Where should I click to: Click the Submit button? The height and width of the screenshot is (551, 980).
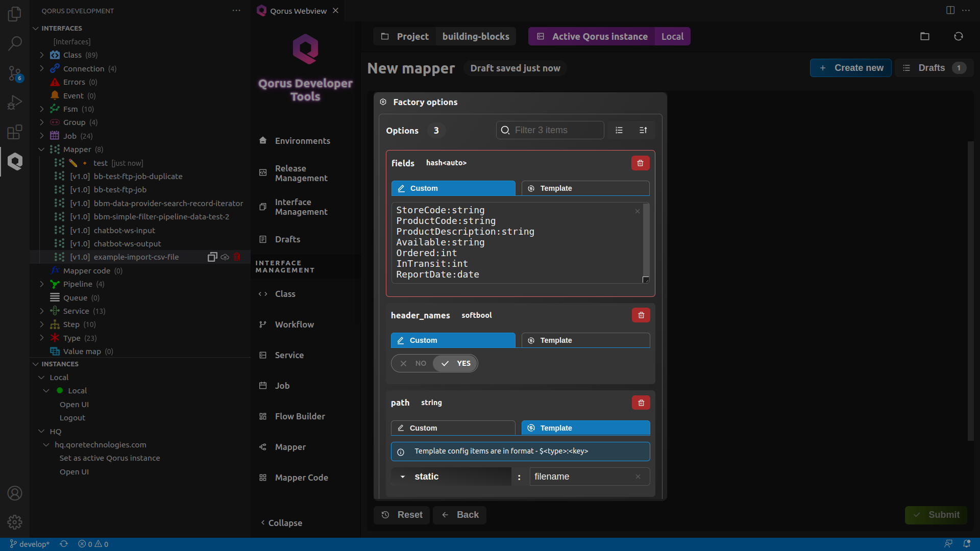tap(936, 515)
